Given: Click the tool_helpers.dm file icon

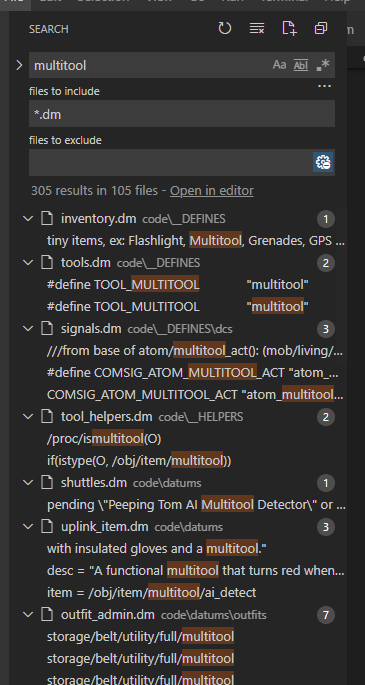Looking at the screenshot, I should pyautogui.click(x=47, y=416).
